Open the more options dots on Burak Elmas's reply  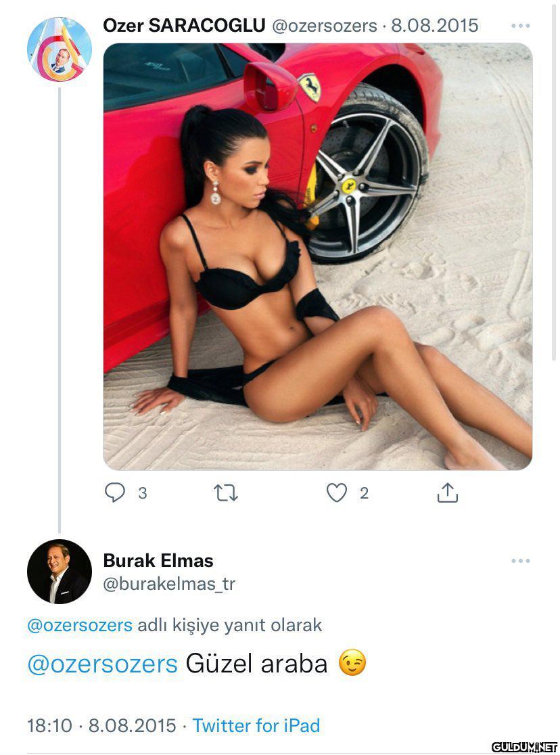pos(521,561)
